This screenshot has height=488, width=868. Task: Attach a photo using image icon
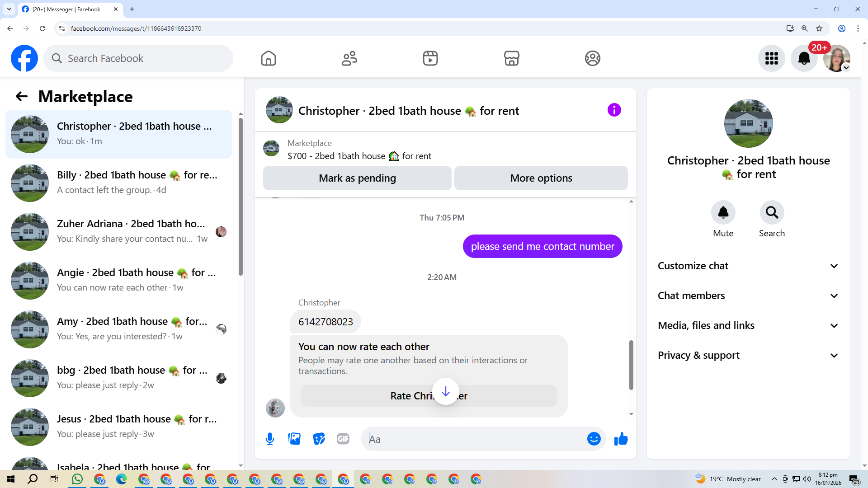294,439
